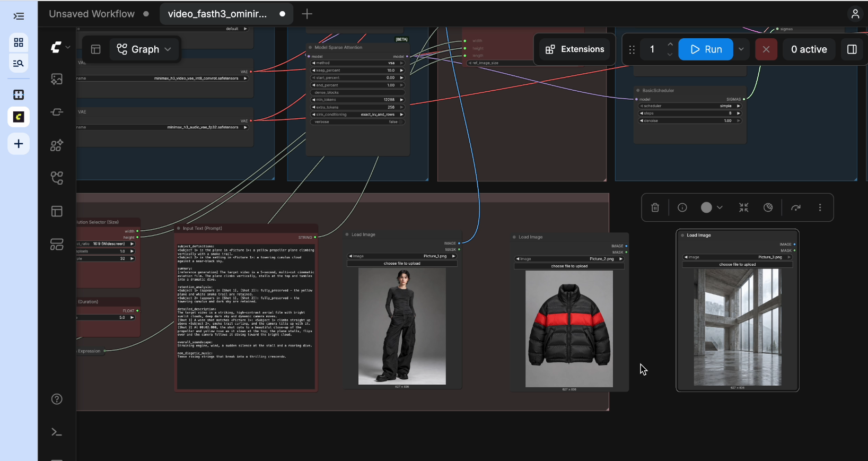868x461 pixels.
Task: Toggle the console terminal panel
Action: pos(57,432)
